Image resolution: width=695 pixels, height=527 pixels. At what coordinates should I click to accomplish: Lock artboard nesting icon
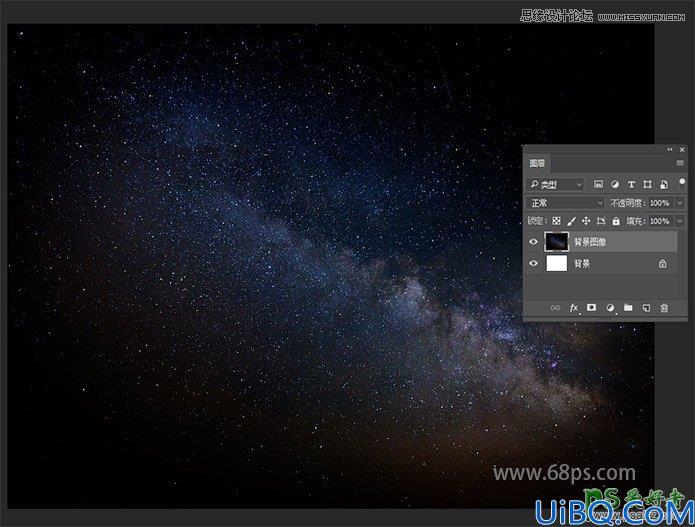[x=601, y=221]
